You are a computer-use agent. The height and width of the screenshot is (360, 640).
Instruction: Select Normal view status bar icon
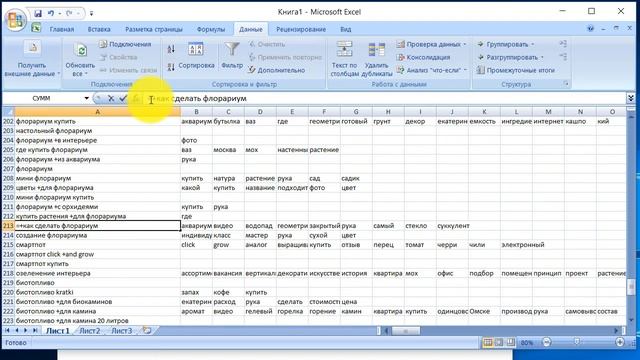coord(488,342)
